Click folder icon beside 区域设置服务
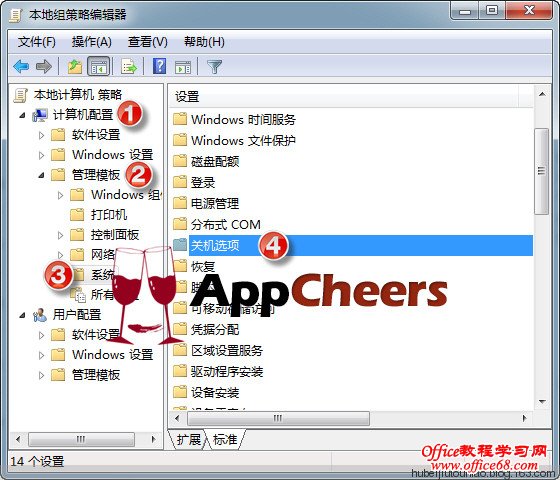This screenshot has height=480, width=560. click(180, 350)
